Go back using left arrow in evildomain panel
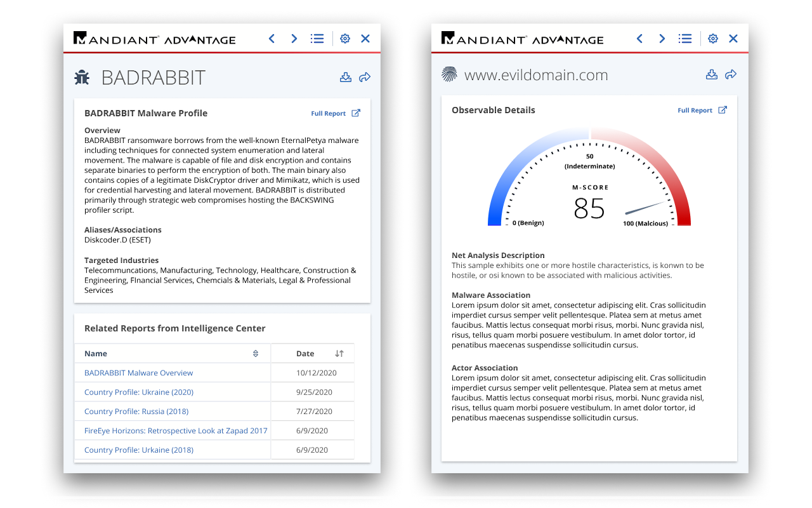The height and width of the screenshot is (508, 812). [639, 39]
